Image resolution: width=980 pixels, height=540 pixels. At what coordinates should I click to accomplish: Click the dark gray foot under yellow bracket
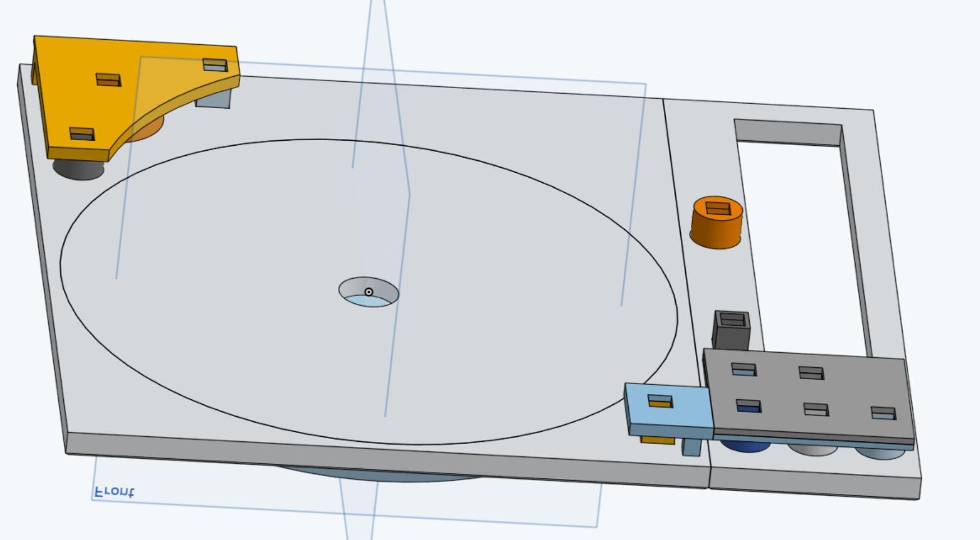point(78,170)
